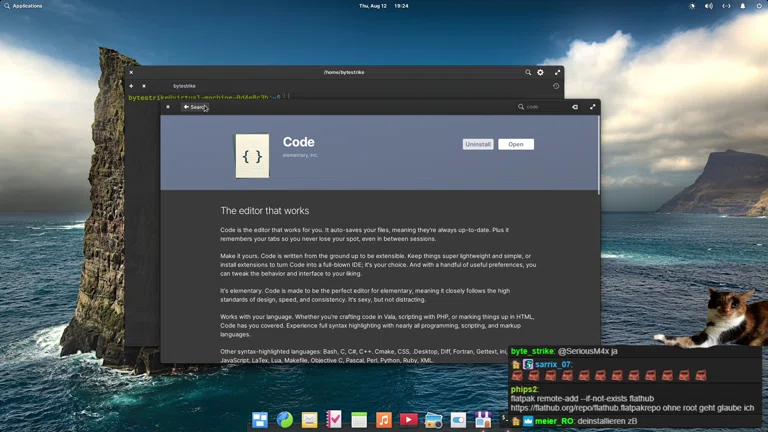Viewport: 768px width, 432px height.
Task: Launch Calendar from the dock
Action: (359, 420)
